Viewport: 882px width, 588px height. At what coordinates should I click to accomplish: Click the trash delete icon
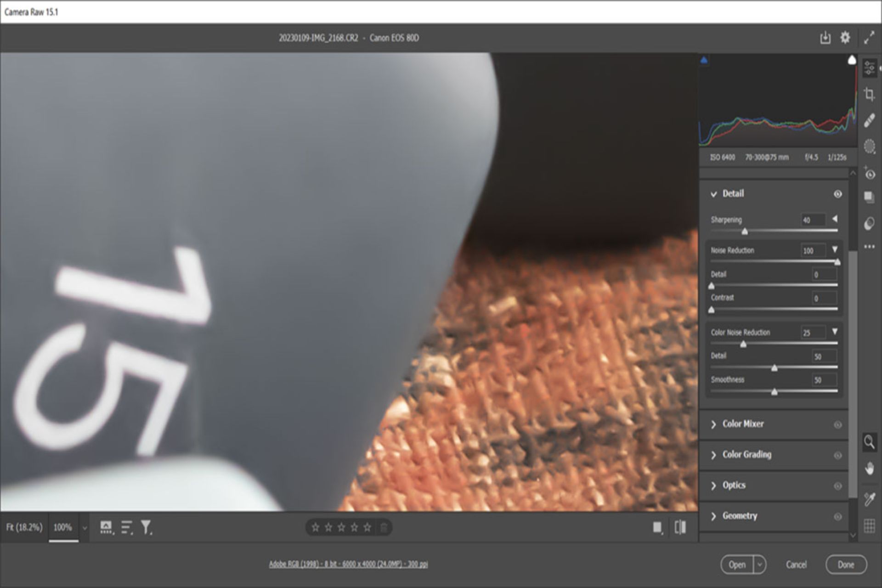384,527
